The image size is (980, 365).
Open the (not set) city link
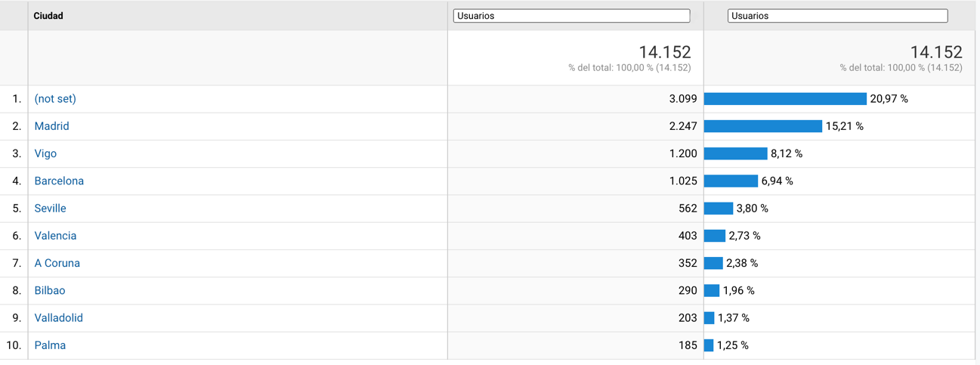click(55, 99)
